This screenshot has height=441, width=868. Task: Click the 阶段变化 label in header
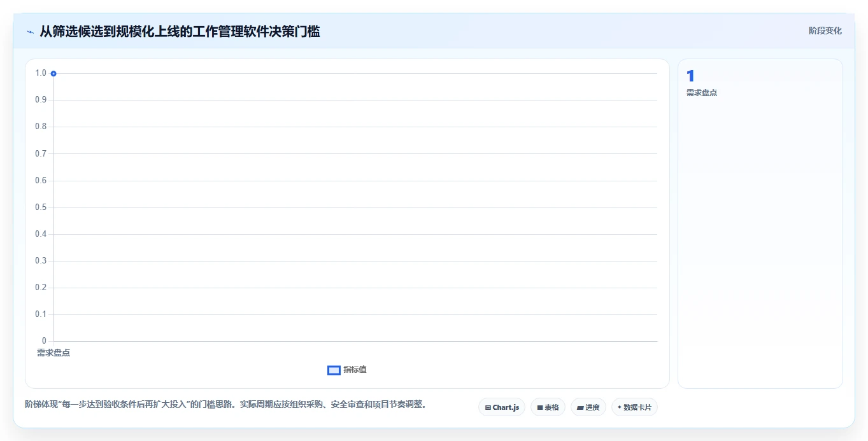click(825, 31)
